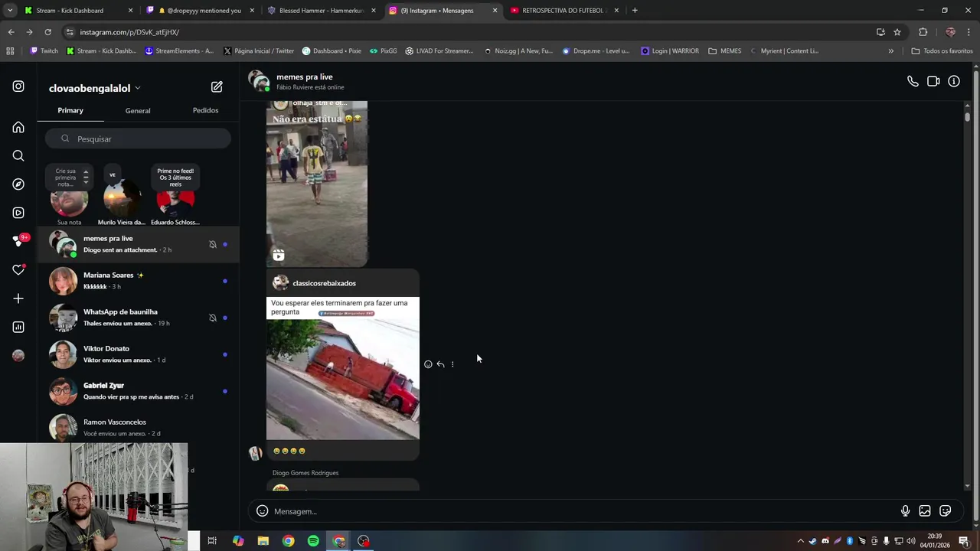This screenshot has height=551, width=980.
Task: Open the notifications heart icon
Action: [x=18, y=269]
